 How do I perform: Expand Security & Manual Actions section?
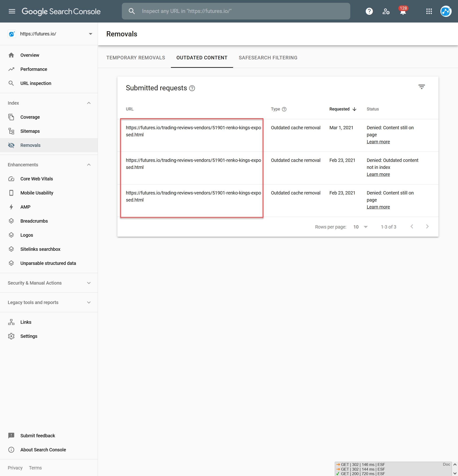pyautogui.click(x=89, y=283)
